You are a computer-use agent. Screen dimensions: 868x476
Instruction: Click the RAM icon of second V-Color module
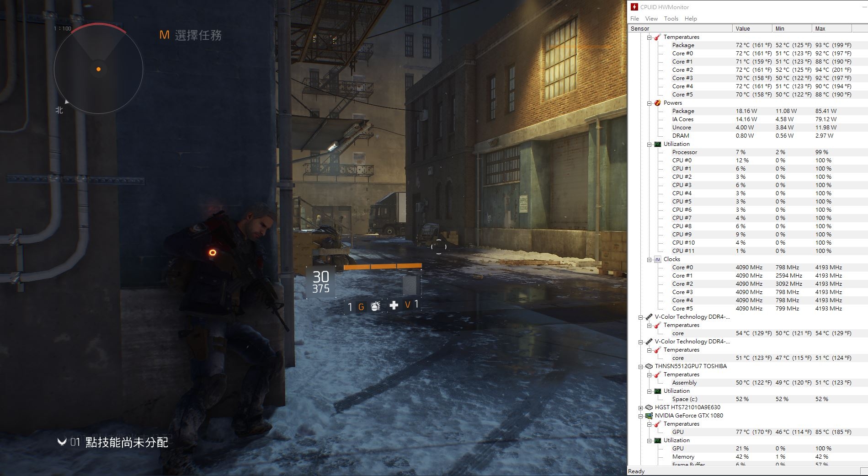[649, 342]
